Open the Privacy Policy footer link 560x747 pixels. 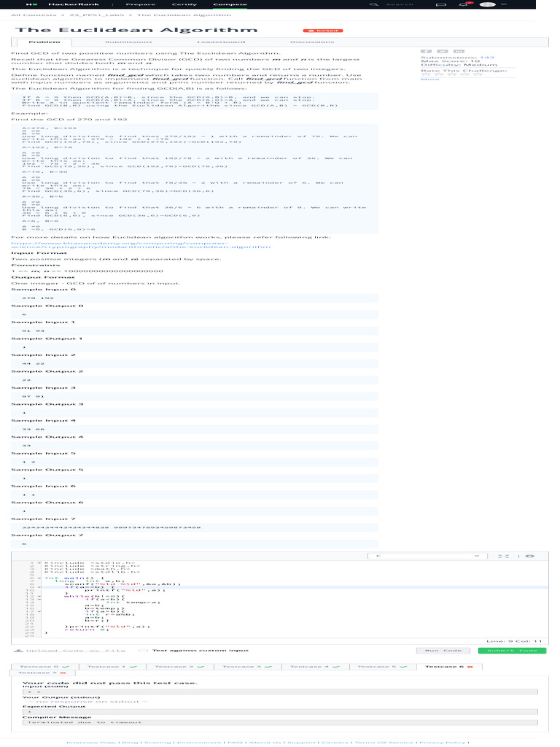coord(443,742)
